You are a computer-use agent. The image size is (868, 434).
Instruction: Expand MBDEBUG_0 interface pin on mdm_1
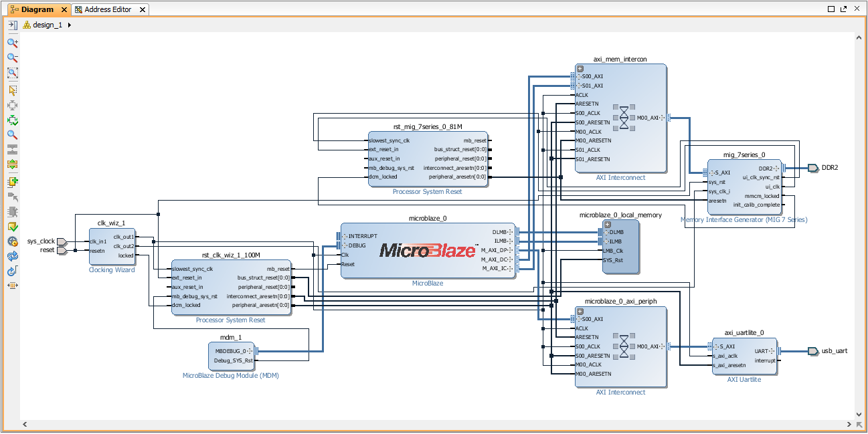(x=250, y=351)
